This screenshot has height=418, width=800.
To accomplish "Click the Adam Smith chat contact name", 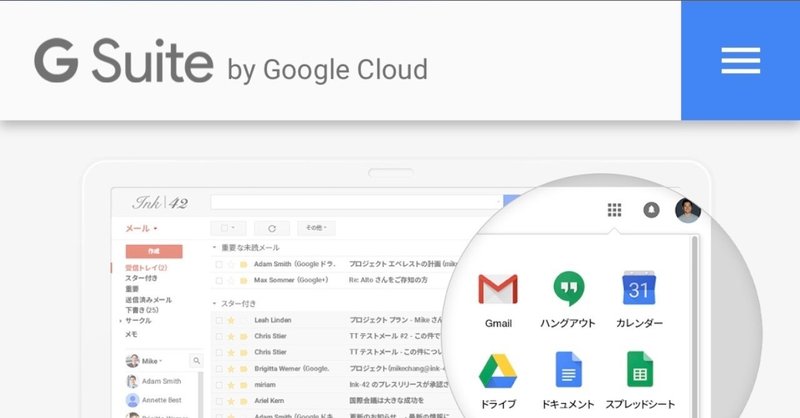I will (x=161, y=381).
